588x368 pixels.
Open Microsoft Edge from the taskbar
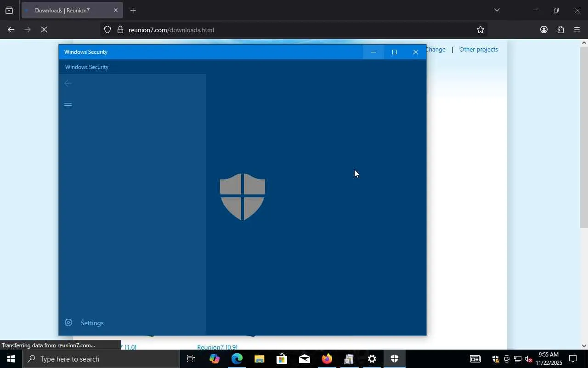(237, 359)
